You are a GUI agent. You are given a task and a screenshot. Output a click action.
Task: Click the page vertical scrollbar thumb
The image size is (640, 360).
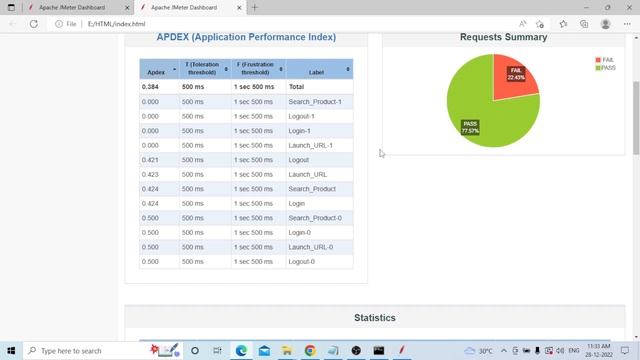[x=636, y=118]
